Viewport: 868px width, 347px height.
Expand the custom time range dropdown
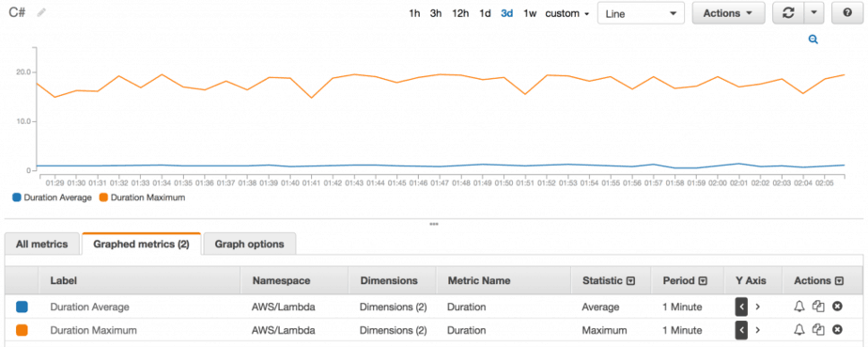click(567, 13)
